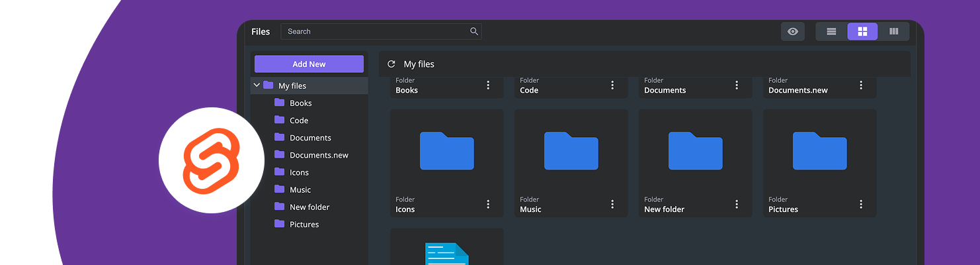Open the Music card three-dot menu
The width and height of the screenshot is (980, 265).
612,204
